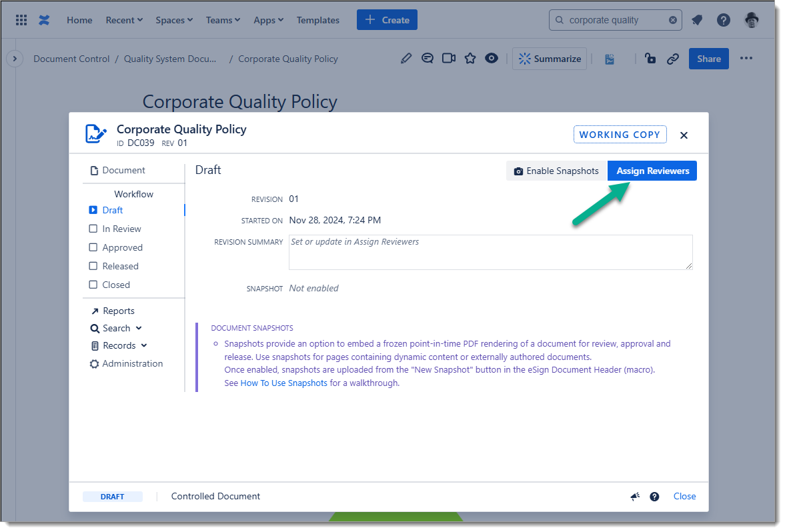The width and height of the screenshot is (785, 532).
Task: Click the pencil edit page icon
Action: (x=406, y=59)
